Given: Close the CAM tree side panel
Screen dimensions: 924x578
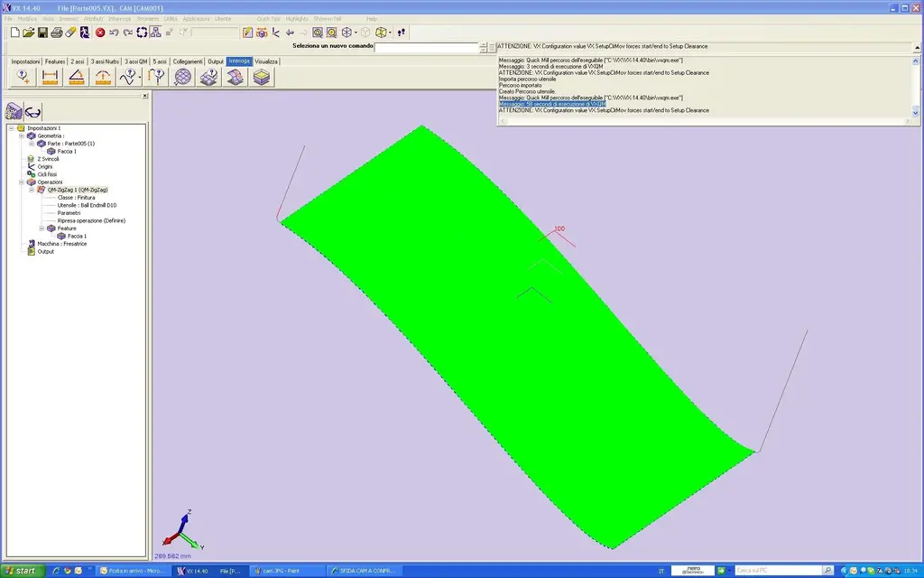Looking at the screenshot, I should coord(145,96).
